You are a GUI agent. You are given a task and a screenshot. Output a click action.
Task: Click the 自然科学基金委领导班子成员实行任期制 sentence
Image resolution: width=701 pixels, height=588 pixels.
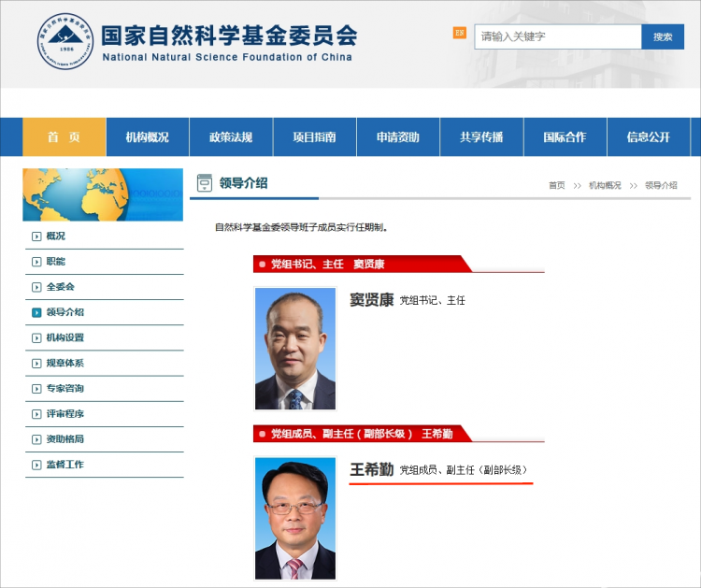[x=301, y=227]
